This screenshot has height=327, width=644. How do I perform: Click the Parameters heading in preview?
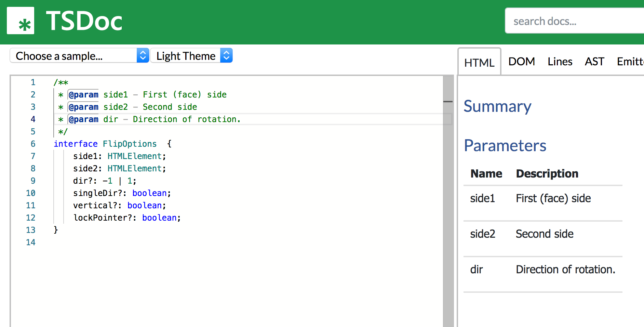click(505, 146)
